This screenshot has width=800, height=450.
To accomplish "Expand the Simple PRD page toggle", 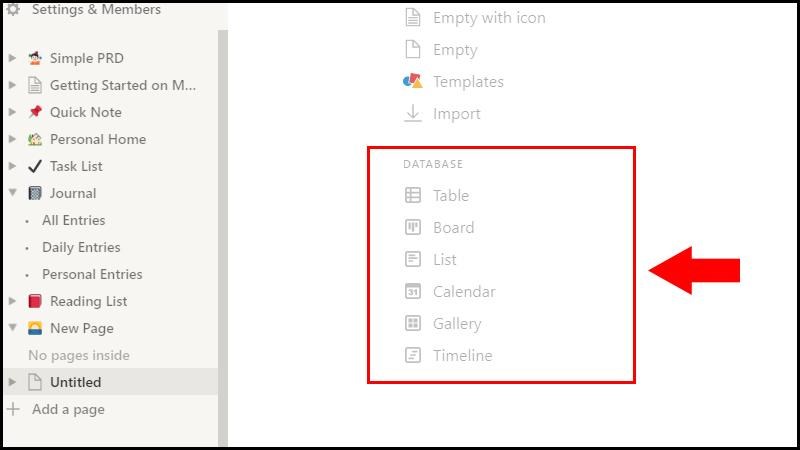I will [12, 58].
